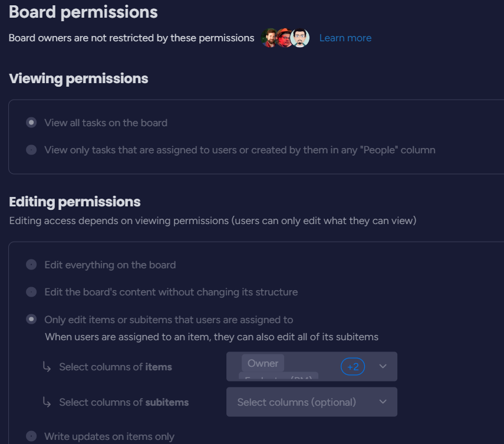Select Edit everything on the board
504x444 pixels.
[31, 265]
